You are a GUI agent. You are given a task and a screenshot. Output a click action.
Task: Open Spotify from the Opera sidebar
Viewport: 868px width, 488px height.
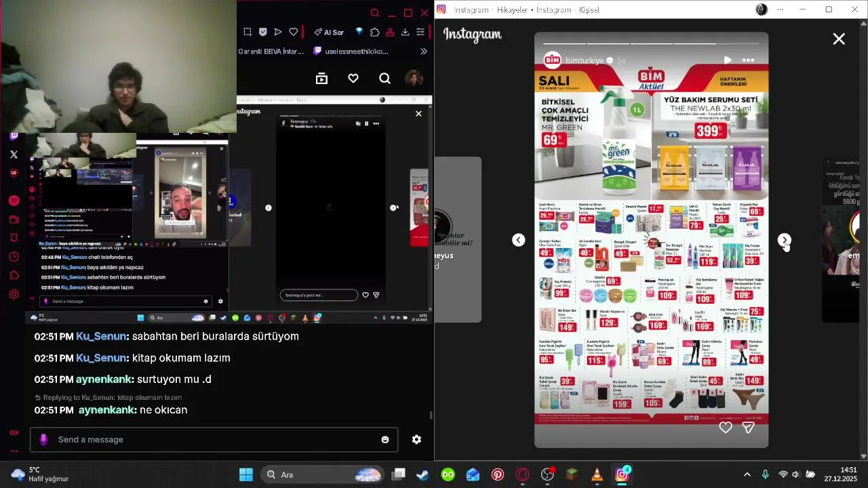point(14,201)
